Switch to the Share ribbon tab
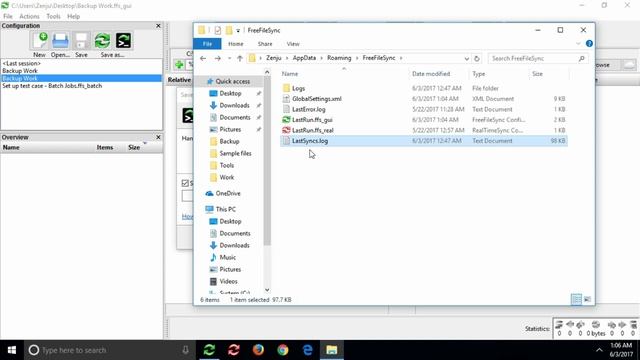 (x=265, y=44)
